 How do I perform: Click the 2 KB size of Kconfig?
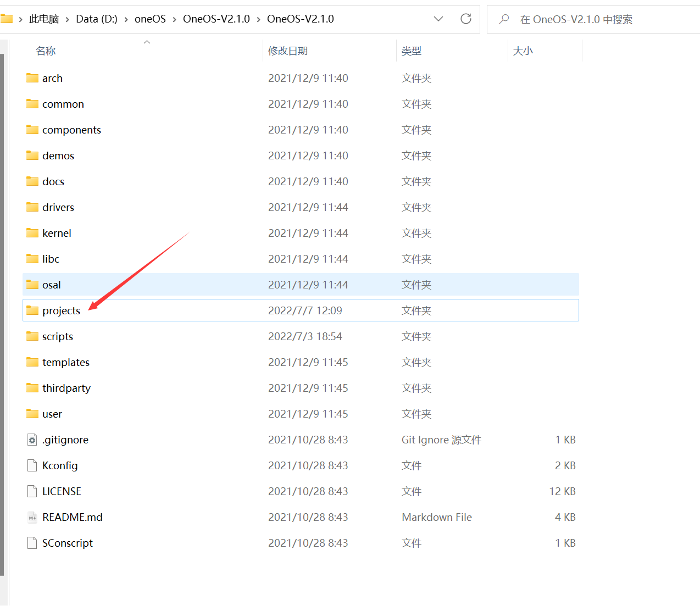pyautogui.click(x=565, y=465)
